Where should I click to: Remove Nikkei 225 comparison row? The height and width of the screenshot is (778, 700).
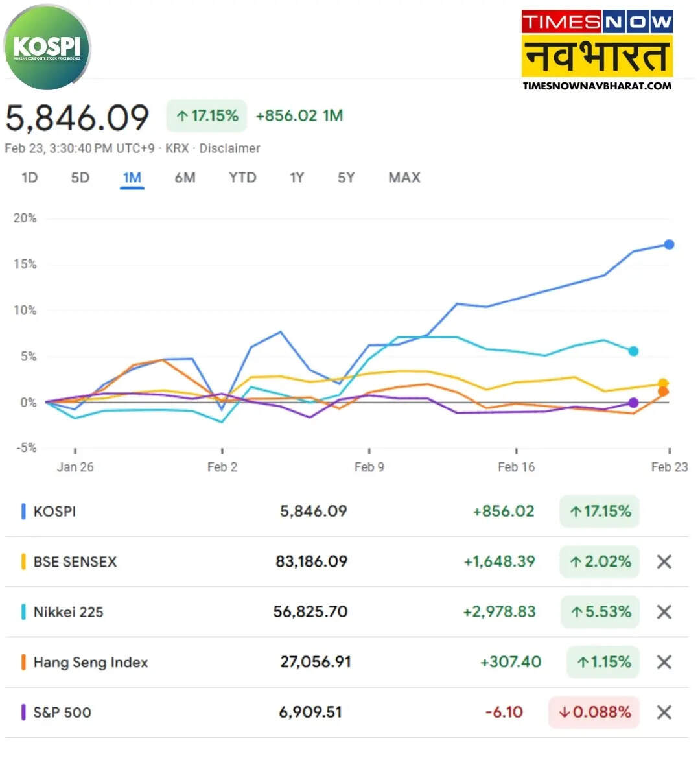(x=664, y=611)
